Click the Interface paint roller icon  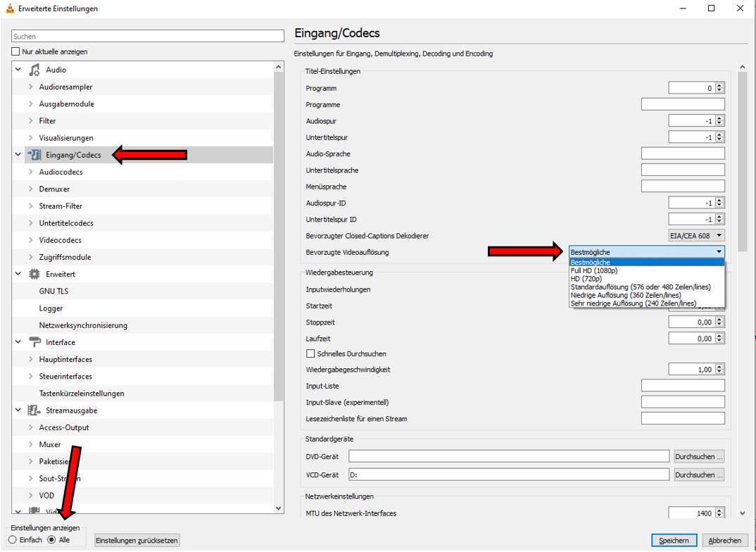[x=34, y=342]
